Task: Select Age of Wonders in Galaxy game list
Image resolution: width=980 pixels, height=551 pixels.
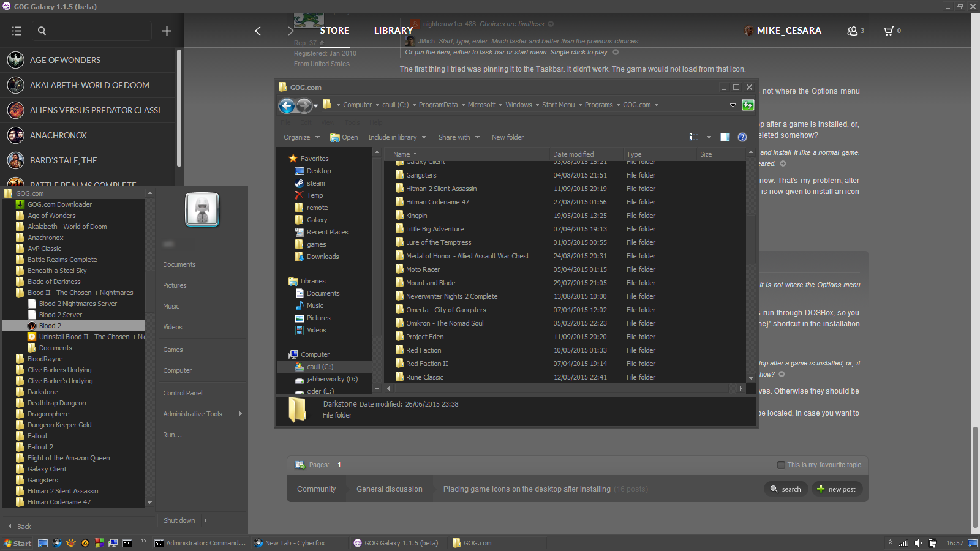Action: coord(87,60)
